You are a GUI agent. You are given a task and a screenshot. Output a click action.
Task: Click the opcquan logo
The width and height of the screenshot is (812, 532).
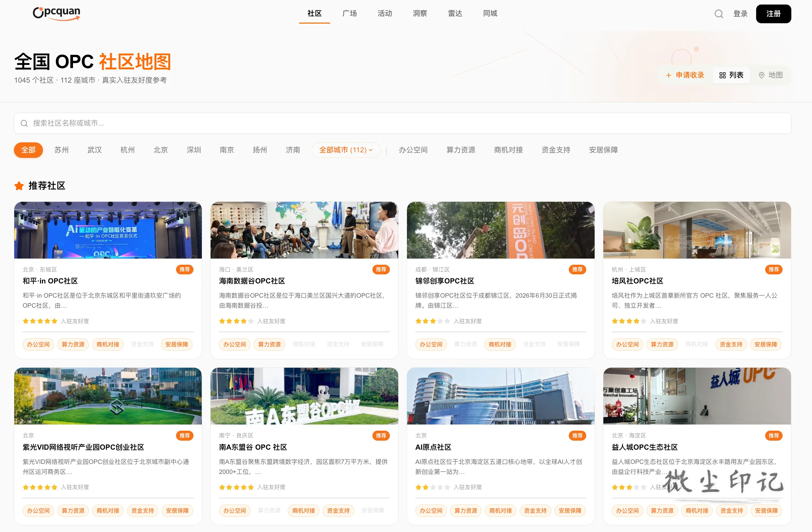[57, 13]
